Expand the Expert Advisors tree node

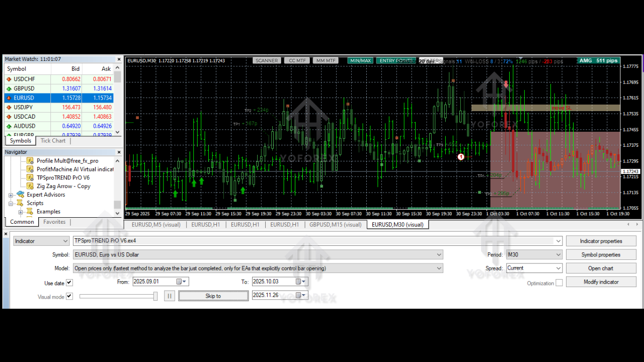click(x=11, y=195)
